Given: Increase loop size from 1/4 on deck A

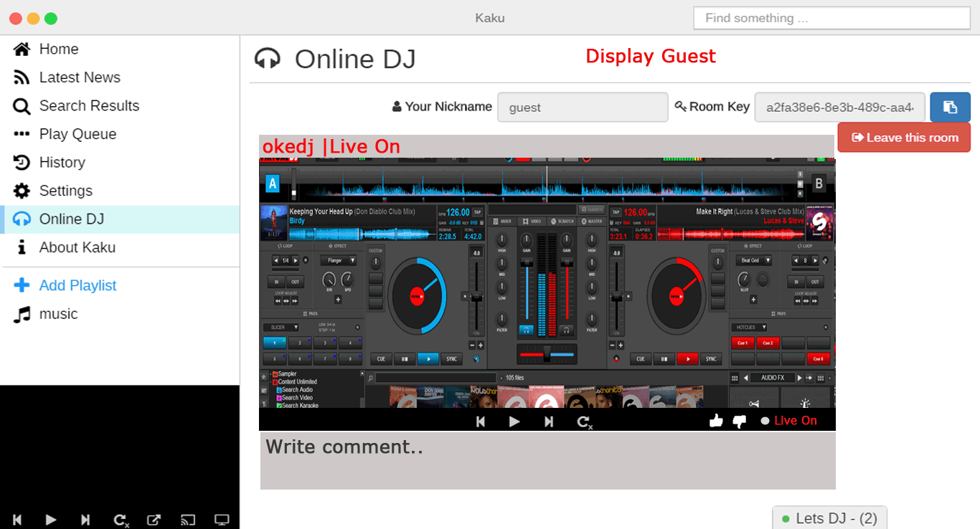Looking at the screenshot, I should pos(296,260).
